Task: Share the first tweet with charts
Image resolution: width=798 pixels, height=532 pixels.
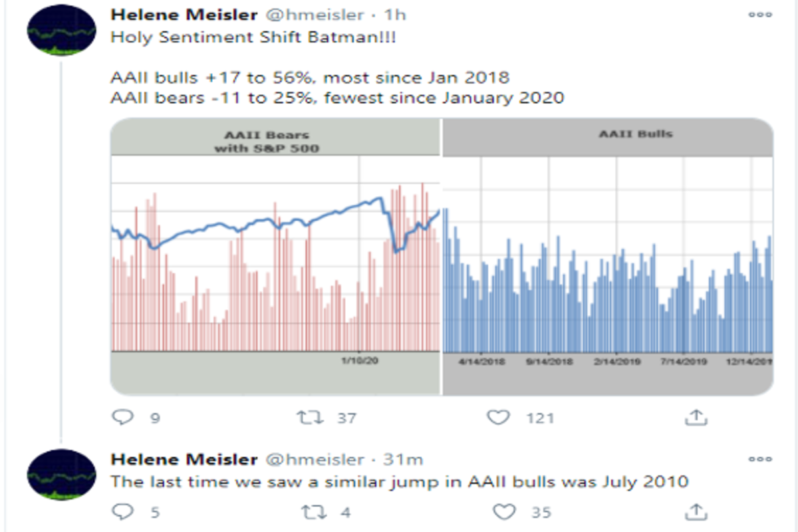Action: pos(695,418)
